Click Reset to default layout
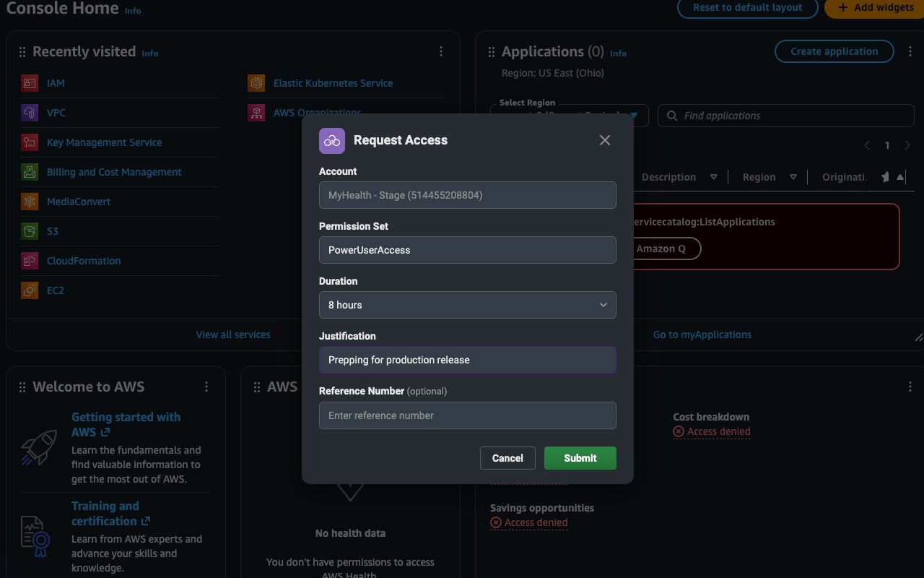This screenshot has height=578, width=924. tap(748, 7)
